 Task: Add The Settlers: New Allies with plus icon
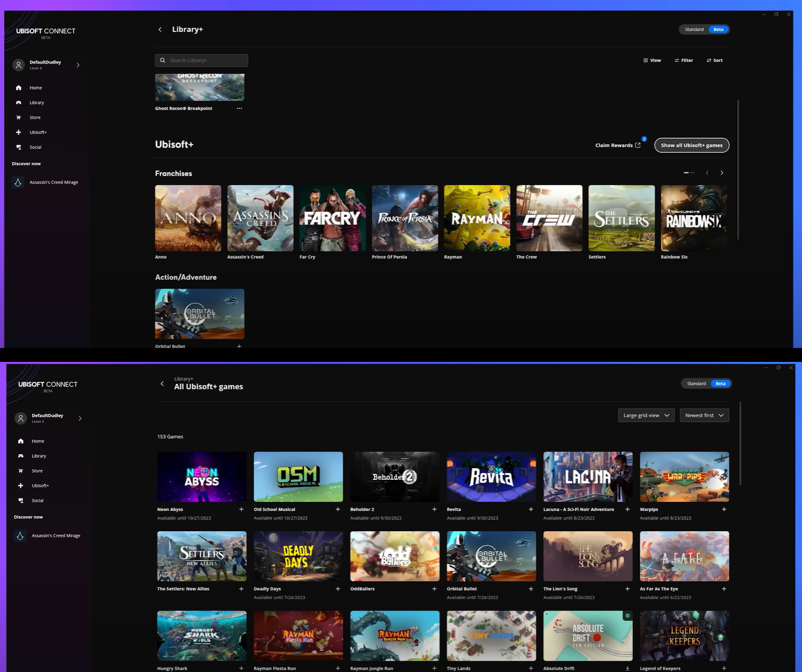click(x=241, y=589)
